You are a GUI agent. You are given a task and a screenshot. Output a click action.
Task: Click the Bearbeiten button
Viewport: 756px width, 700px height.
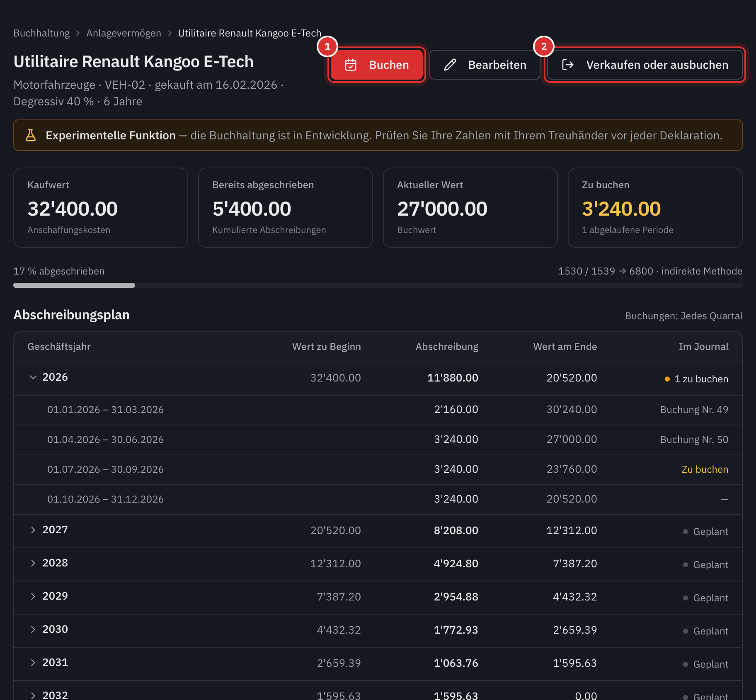tap(485, 65)
